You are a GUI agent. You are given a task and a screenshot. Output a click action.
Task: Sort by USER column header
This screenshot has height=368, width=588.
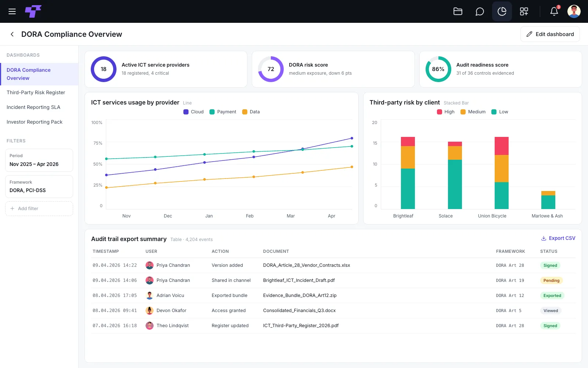pyautogui.click(x=151, y=251)
